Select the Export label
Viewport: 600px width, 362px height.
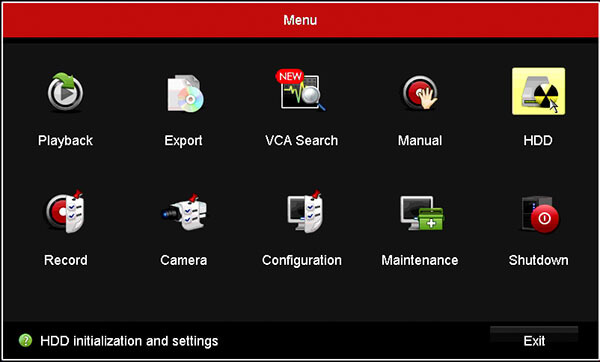184,141
